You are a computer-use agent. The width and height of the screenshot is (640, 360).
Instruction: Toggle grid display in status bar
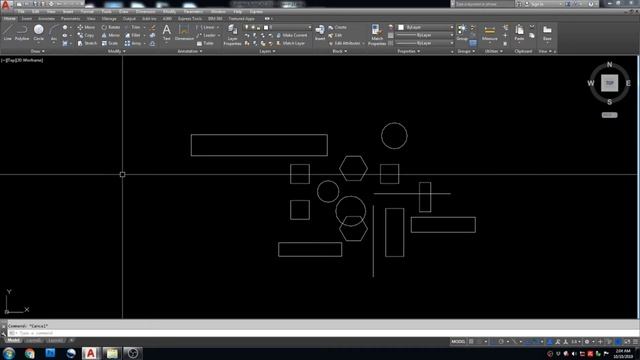pyautogui.click(x=471, y=342)
